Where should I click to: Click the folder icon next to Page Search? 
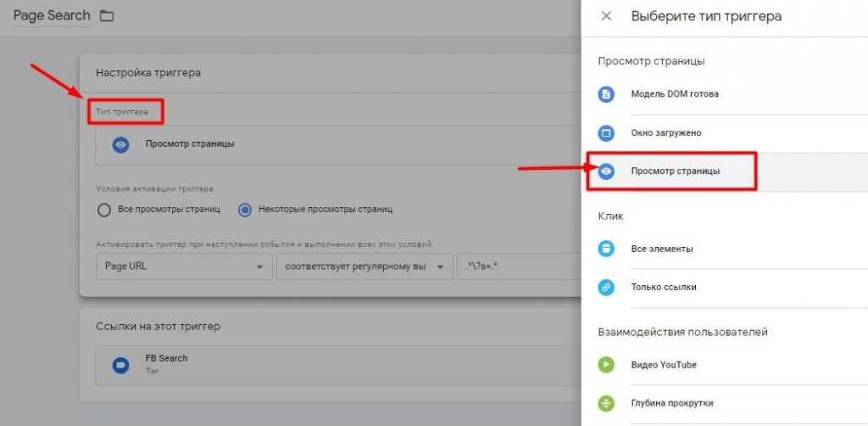coord(107,16)
